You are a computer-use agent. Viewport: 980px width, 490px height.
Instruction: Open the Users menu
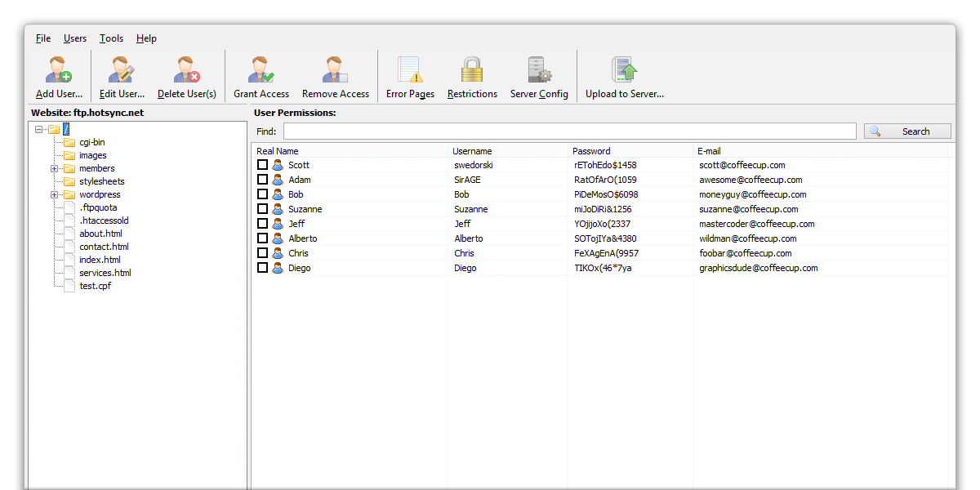click(75, 38)
